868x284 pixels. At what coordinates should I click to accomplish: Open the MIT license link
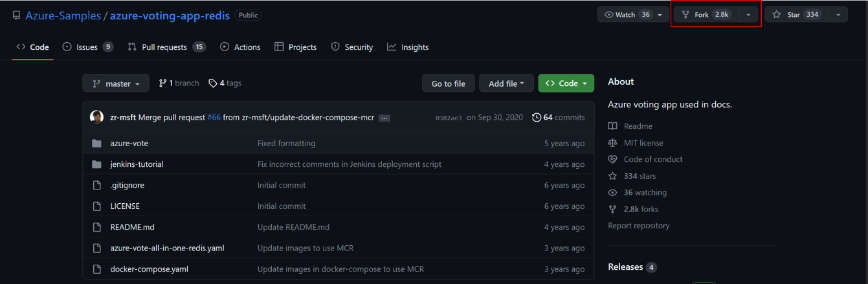636,143
